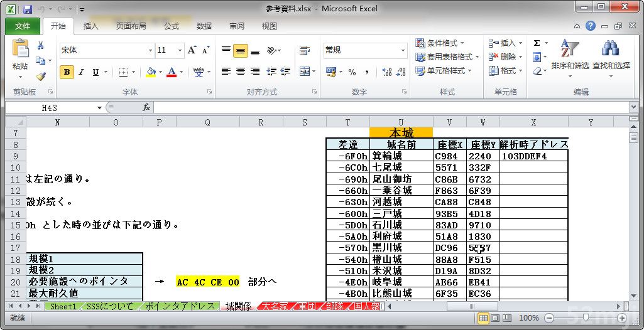Viewport: 644px width, 330px height.
Task: Click the insert function fx icon
Action: 146,107
